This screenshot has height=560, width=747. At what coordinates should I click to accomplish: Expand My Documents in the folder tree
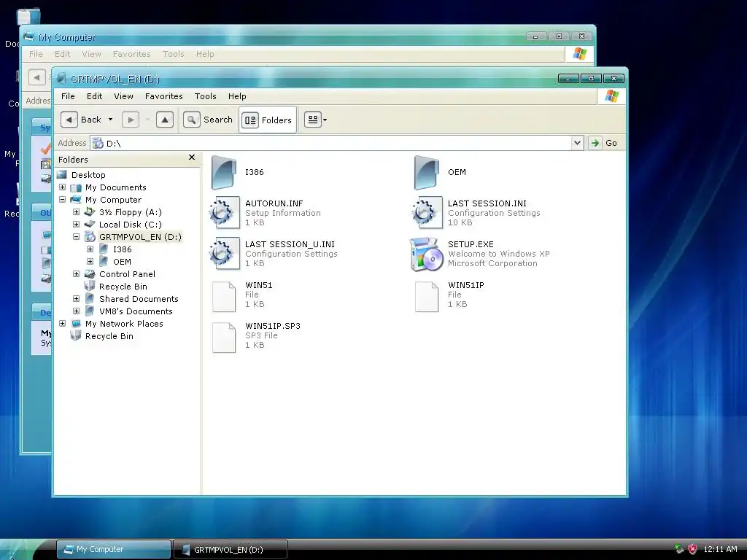click(63, 187)
